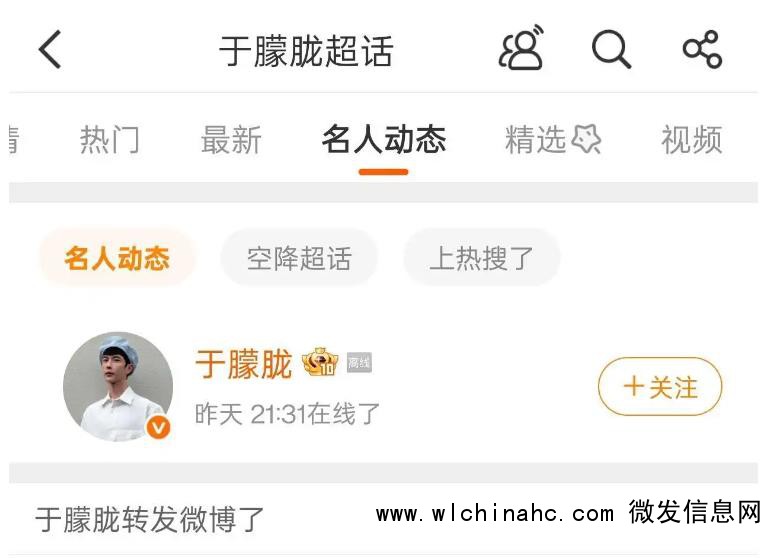Tap the small gray tag badge

[359, 363]
